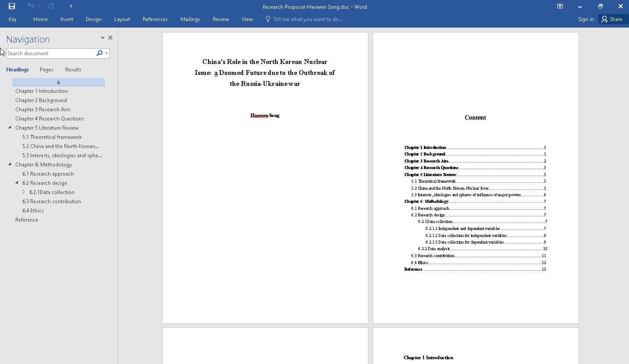Viewport: 629px width, 364px height.
Task: Open Customize Quick Access Toolbar arrow
Action: click(71, 6)
